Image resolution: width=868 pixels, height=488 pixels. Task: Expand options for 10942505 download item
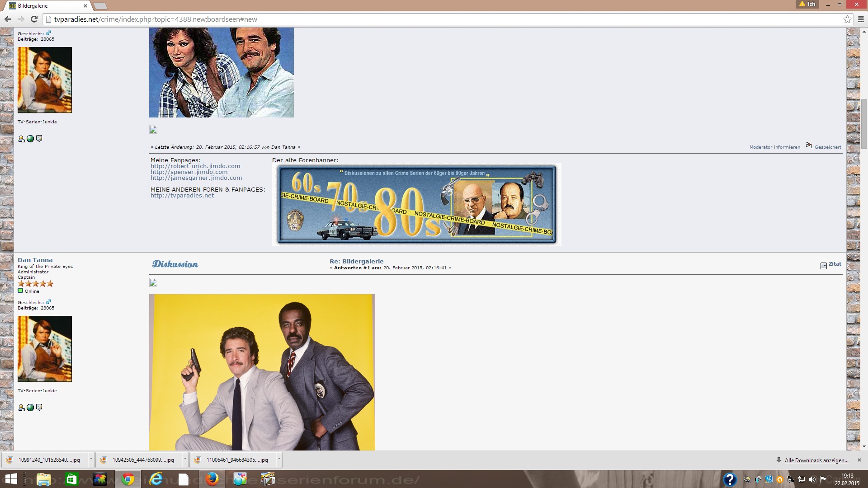point(185,460)
